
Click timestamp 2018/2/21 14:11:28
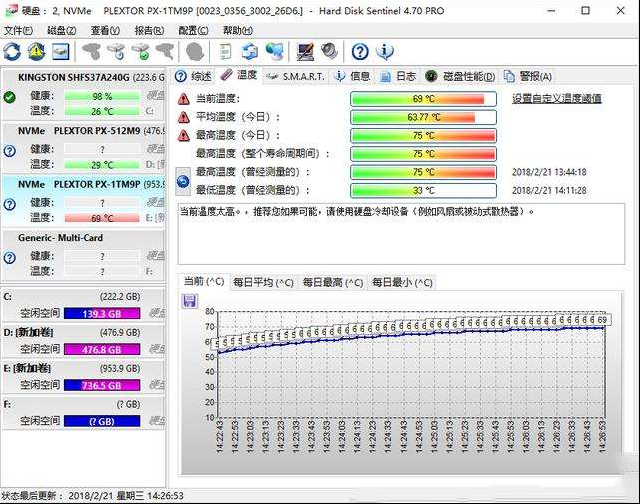pyautogui.click(x=549, y=191)
